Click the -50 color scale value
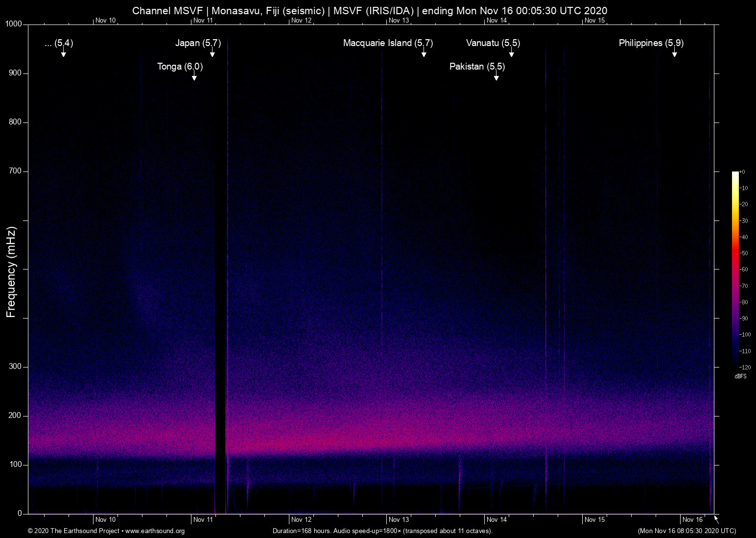Image resolution: width=756 pixels, height=538 pixels. tap(744, 253)
